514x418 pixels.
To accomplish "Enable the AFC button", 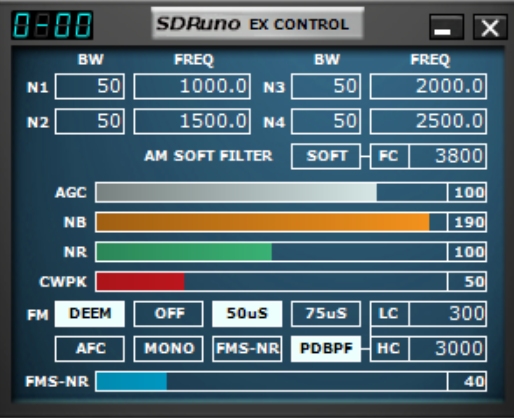I will tap(90, 349).
